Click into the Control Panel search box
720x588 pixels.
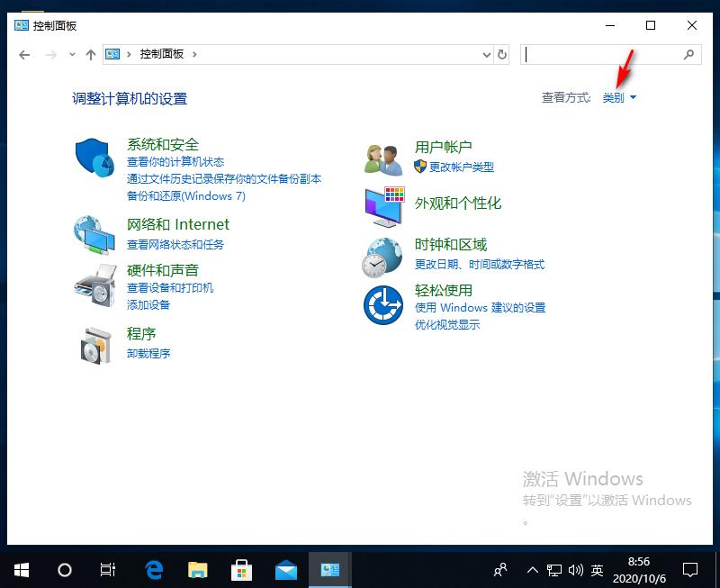pos(602,55)
